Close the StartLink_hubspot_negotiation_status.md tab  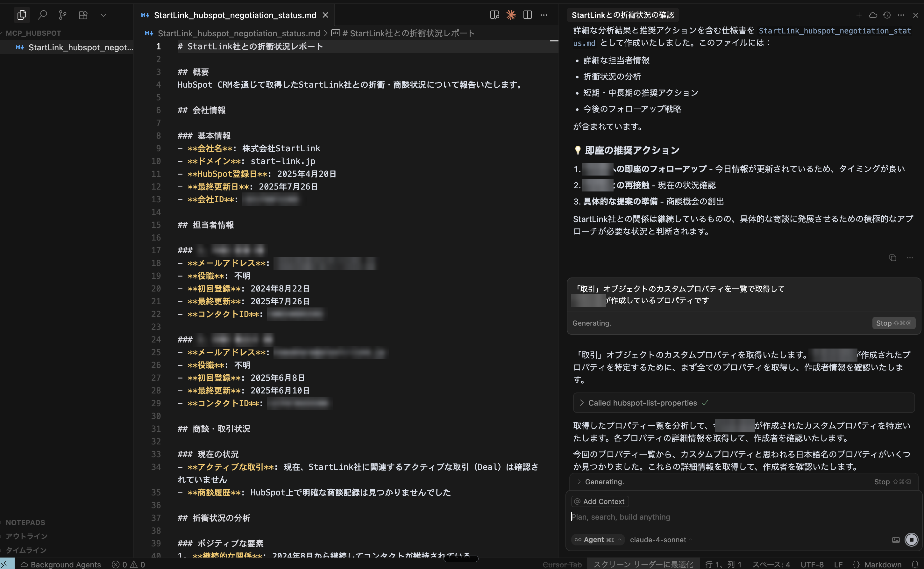point(325,15)
